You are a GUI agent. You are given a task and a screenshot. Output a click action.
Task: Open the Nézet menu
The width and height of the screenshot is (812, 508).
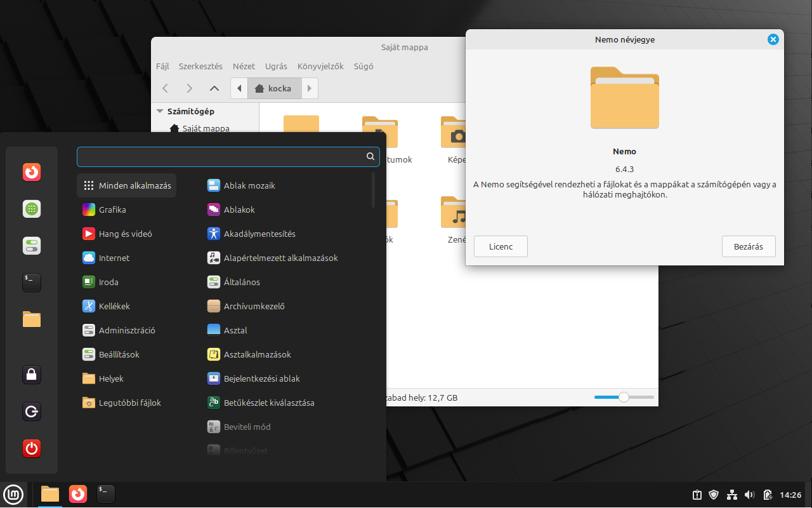point(244,66)
